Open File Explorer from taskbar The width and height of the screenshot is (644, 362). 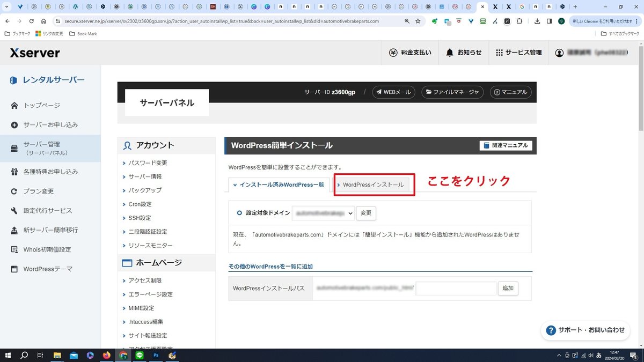(x=57, y=355)
